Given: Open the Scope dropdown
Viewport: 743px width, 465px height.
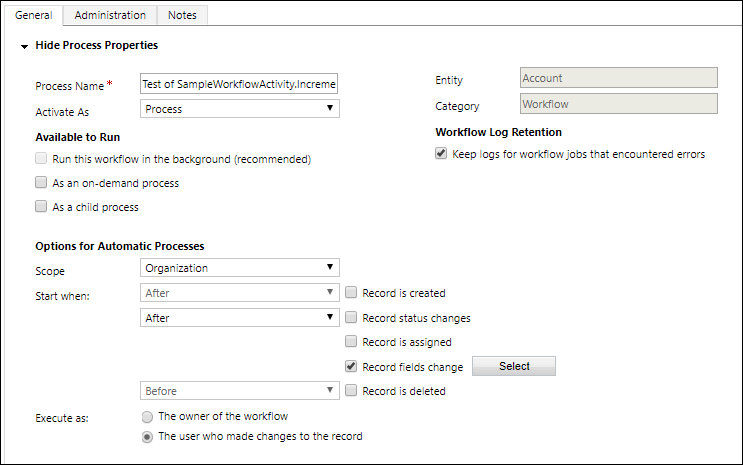Looking at the screenshot, I should (240, 268).
